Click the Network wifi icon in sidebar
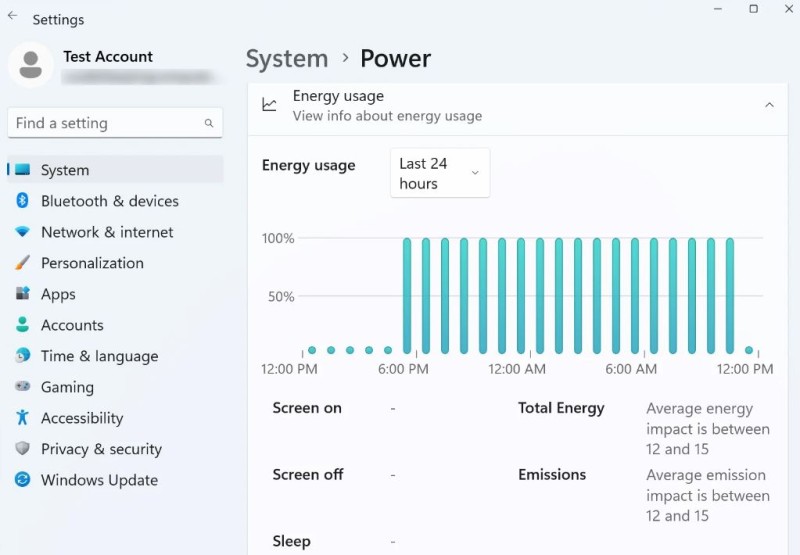This screenshot has height=555, width=800. [x=22, y=232]
